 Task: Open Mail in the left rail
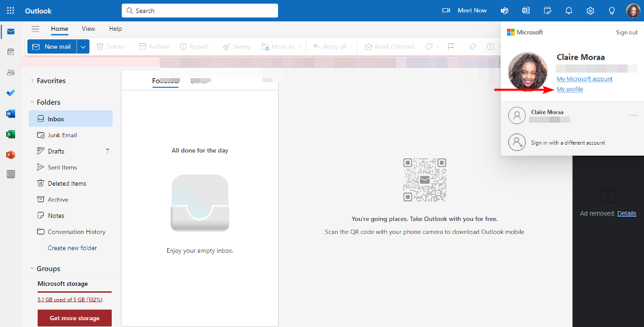[x=11, y=32]
